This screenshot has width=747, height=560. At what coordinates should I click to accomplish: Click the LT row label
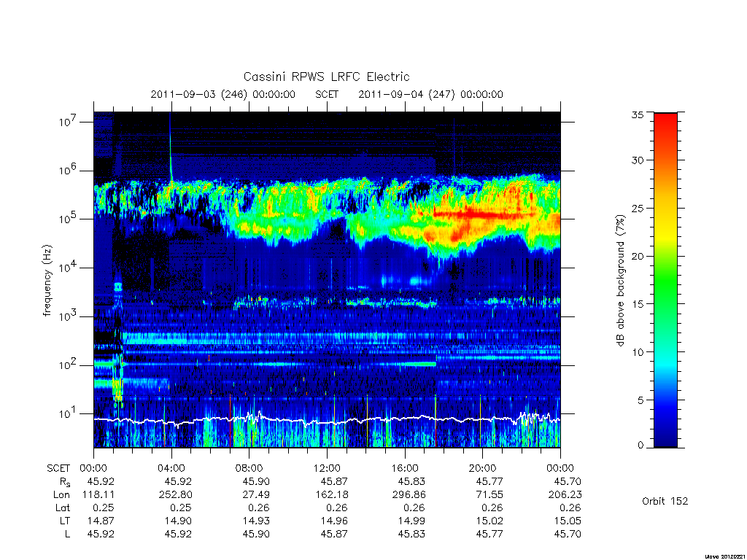[x=65, y=521]
